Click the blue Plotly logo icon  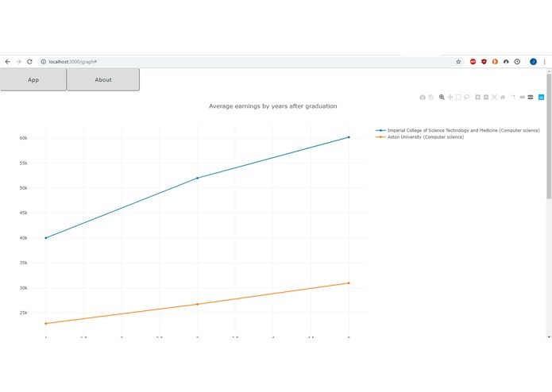542,97
